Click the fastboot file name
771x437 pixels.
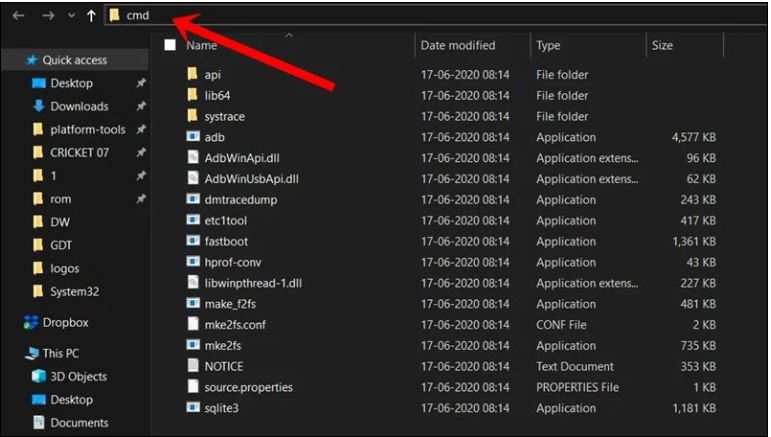[x=226, y=241]
